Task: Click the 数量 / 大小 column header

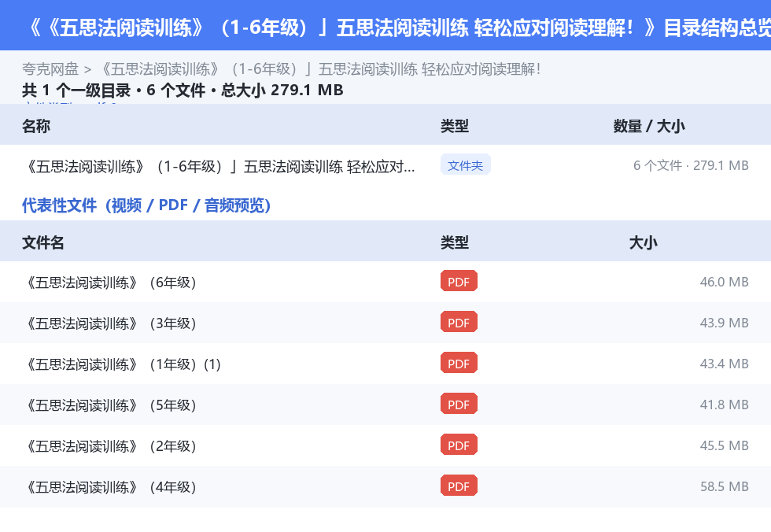Action: pyautogui.click(x=648, y=126)
